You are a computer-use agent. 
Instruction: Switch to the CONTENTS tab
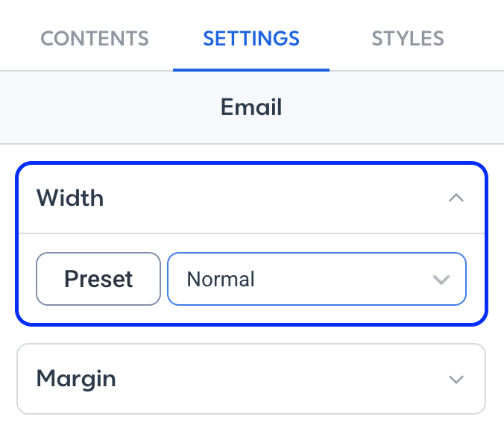tap(95, 39)
